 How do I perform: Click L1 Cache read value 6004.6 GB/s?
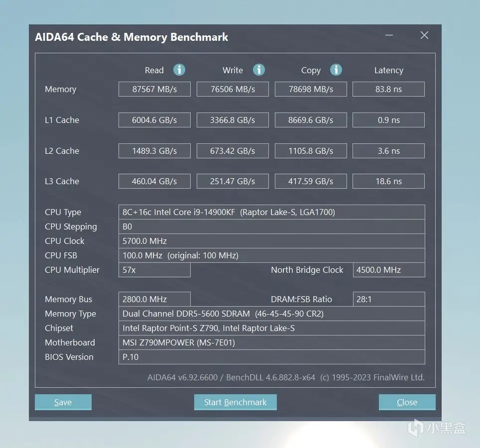point(154,120)
